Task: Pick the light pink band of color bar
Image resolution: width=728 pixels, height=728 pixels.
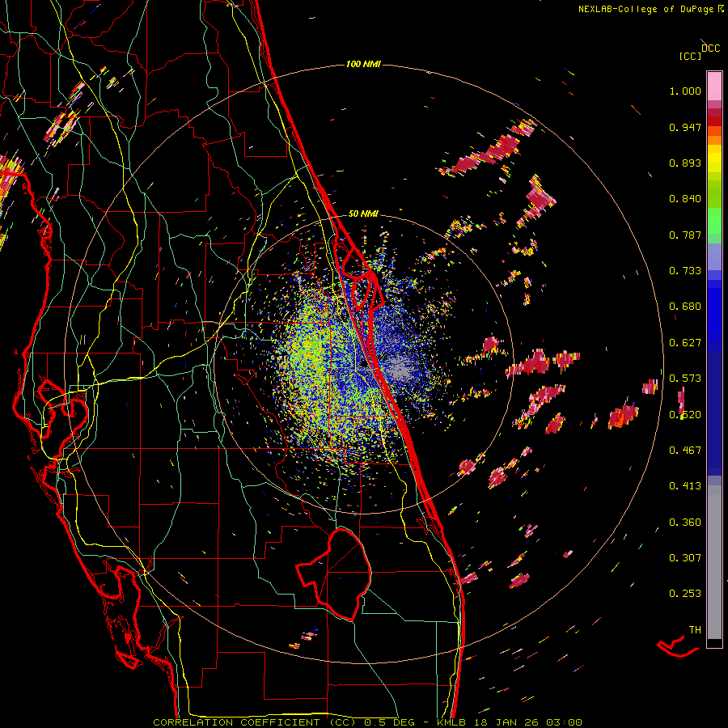Action: click(714, 87)
